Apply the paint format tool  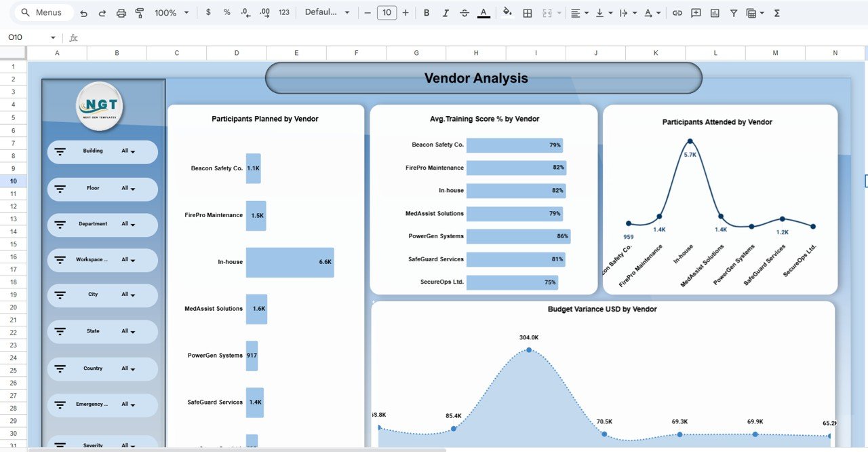(140, 12)
